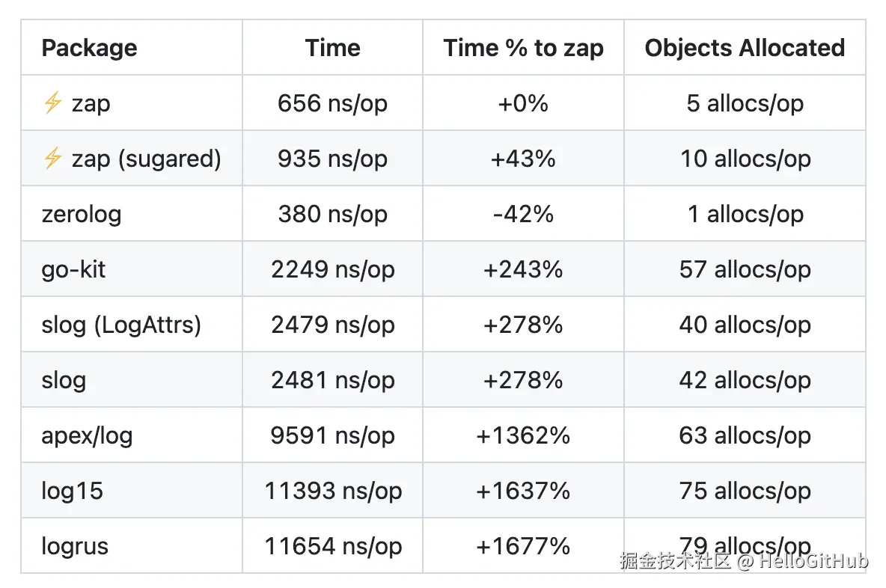Click the Time column header
Viewport: 886px width, 588px height.
click(332, 48)
